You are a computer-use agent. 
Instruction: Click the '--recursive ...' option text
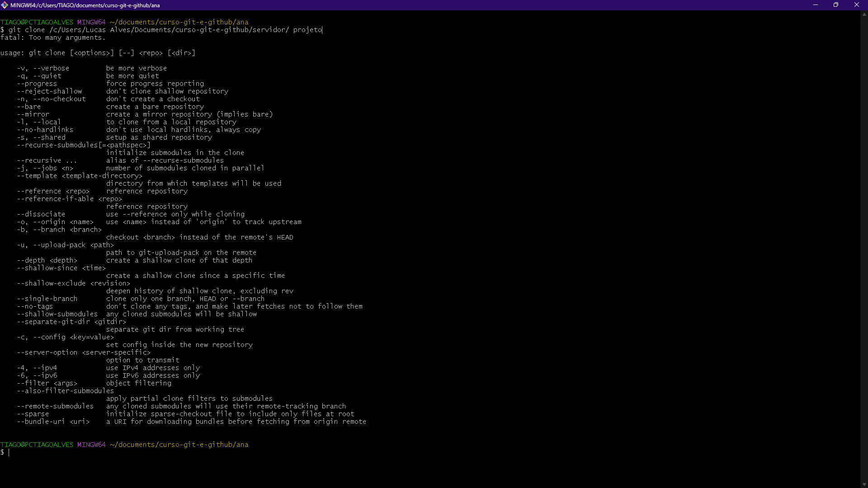[47, 160]
